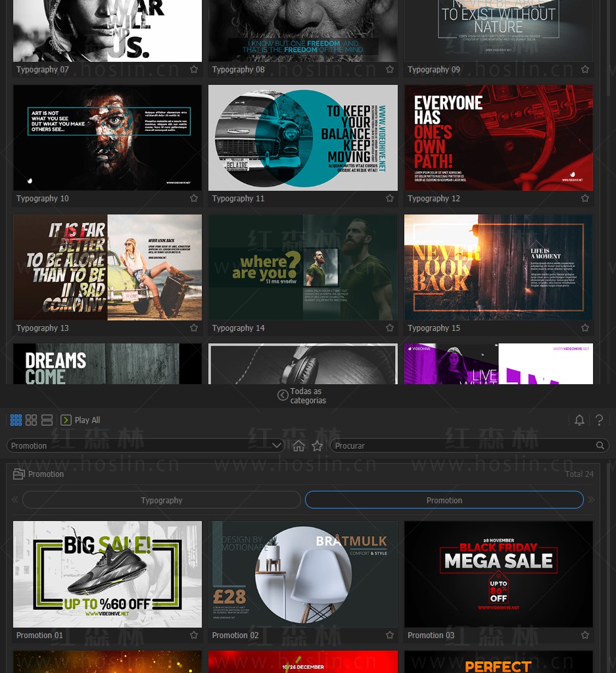Open the headphones thumbnail
This screenshot has width=616, height=673.
pos(303,364)
